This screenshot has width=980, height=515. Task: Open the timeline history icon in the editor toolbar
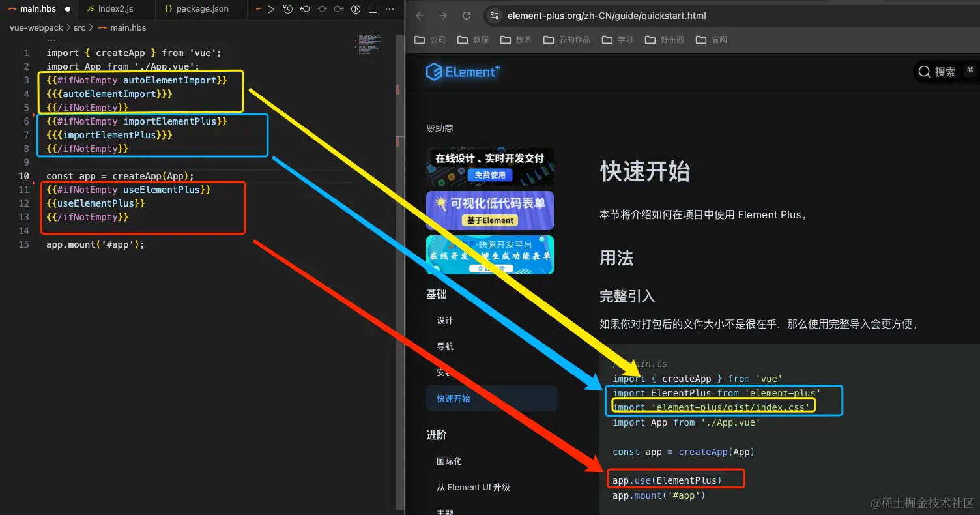click(288, 9)
